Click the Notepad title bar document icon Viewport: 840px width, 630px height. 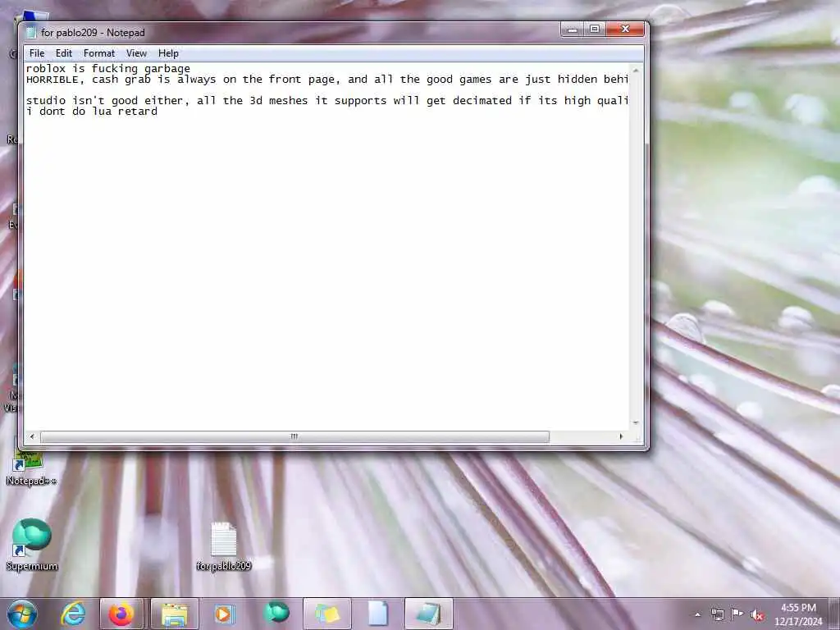click(x=31, y=33)
